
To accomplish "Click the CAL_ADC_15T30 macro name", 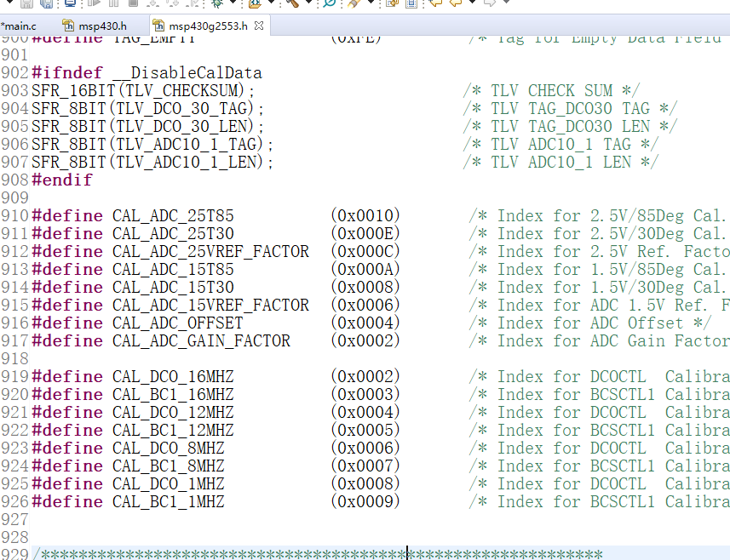I will (x=173, y=288).
